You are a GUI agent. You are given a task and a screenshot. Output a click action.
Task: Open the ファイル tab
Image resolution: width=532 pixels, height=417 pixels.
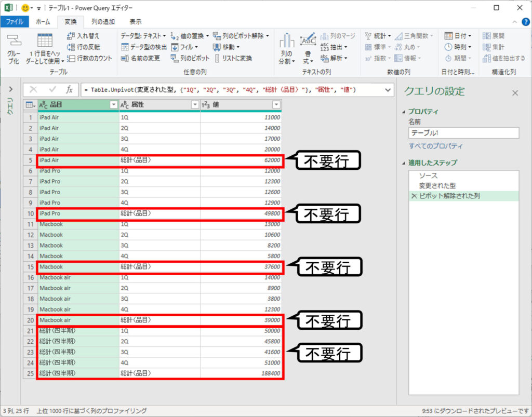pyautogui.click(x=15, y=22)
